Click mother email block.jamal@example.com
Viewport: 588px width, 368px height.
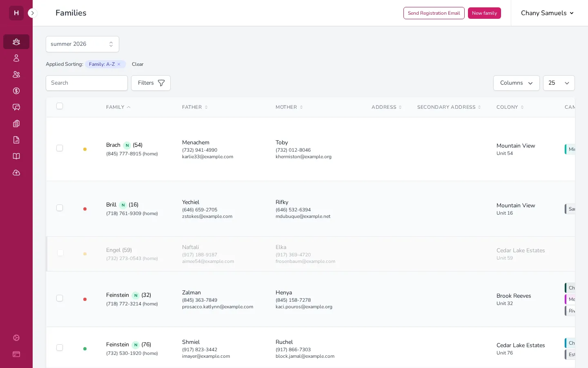coord(305,356)
